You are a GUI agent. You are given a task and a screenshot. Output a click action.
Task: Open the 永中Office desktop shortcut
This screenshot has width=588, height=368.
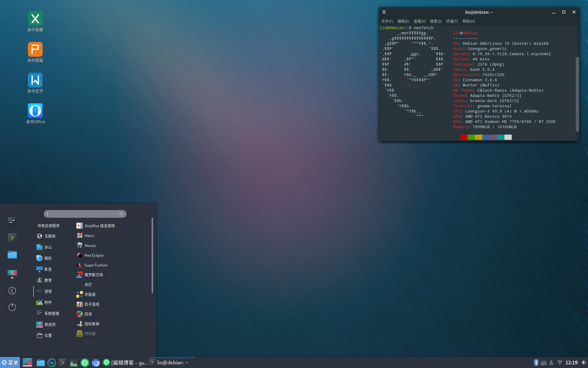35,111
